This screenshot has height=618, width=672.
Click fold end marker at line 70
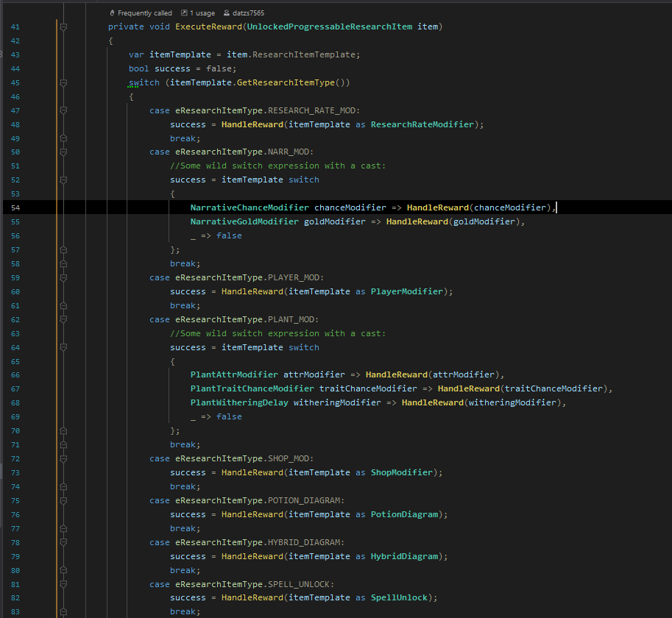coord(63,431)
